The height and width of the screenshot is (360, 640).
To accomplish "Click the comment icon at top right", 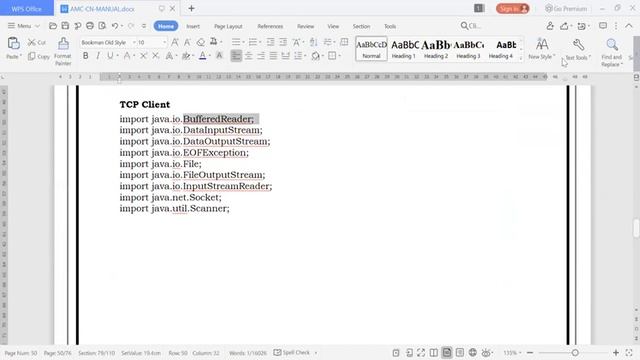I will click(x=603, y=26).
